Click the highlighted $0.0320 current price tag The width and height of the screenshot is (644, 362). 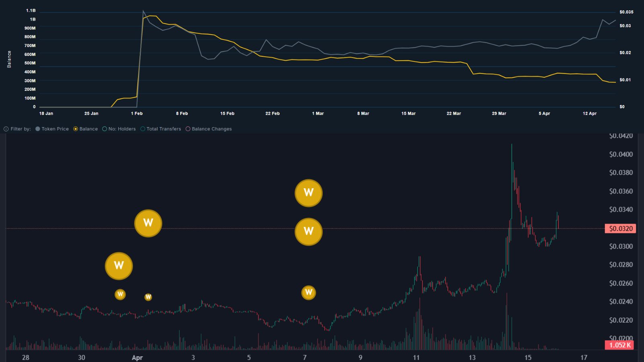click(x=620, y=228)
